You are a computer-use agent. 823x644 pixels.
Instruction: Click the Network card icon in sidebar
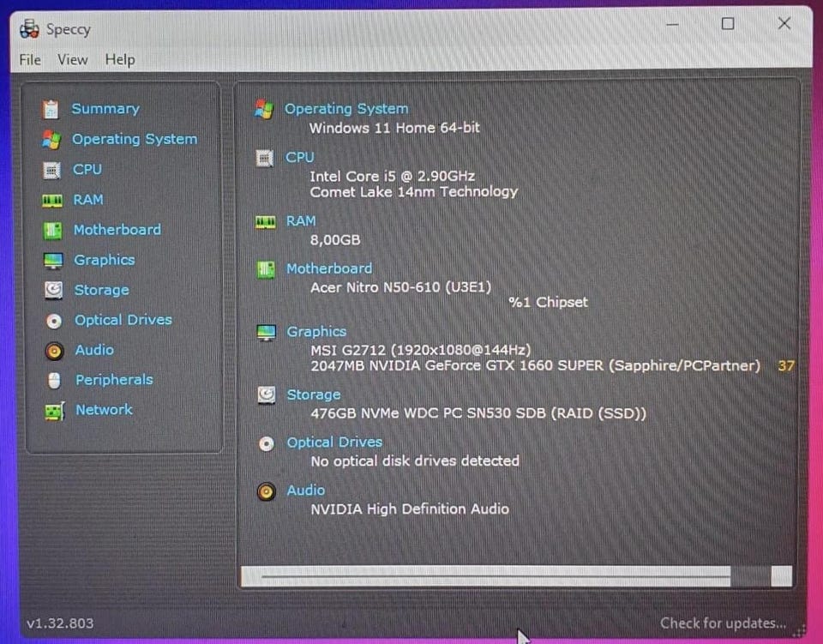(x=55, y=411)
